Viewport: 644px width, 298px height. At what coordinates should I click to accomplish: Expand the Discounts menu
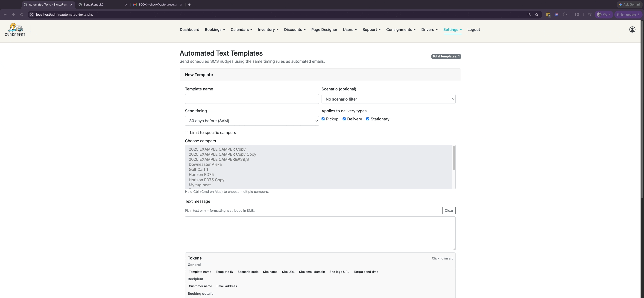point(295,30)
